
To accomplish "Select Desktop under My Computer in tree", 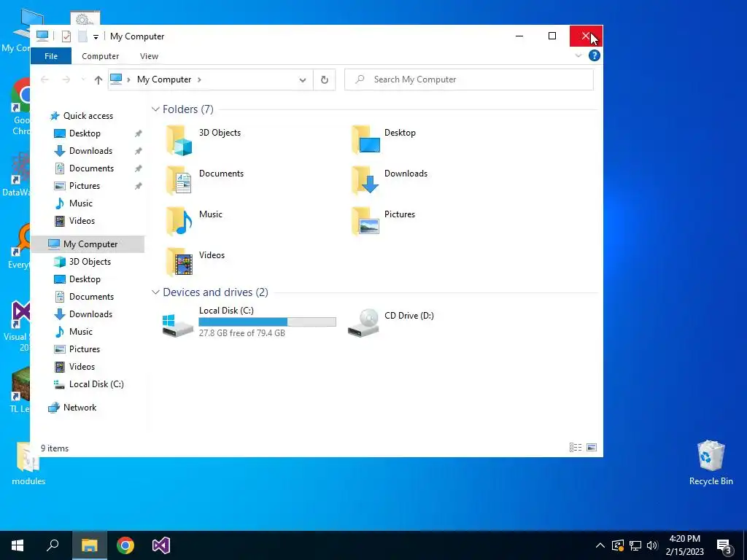I will pyautogui.click(x=85, y=279).
